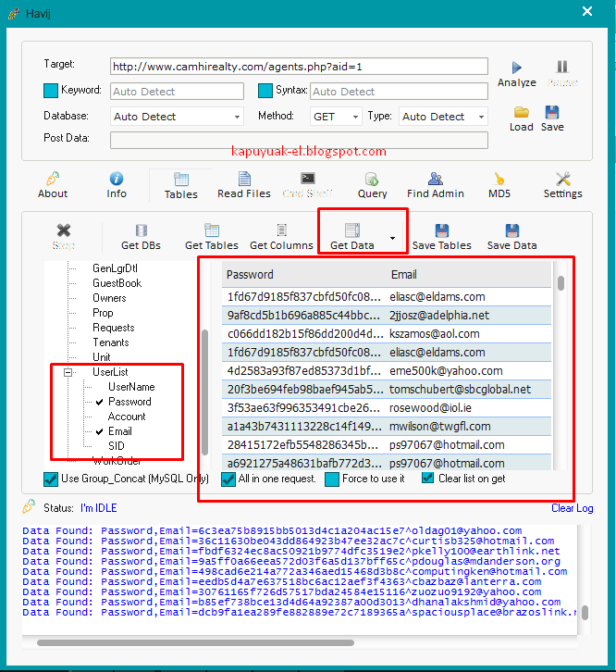Click the Syntax input field
Viewport: 616px width, 672px height.
coord(399,92)
